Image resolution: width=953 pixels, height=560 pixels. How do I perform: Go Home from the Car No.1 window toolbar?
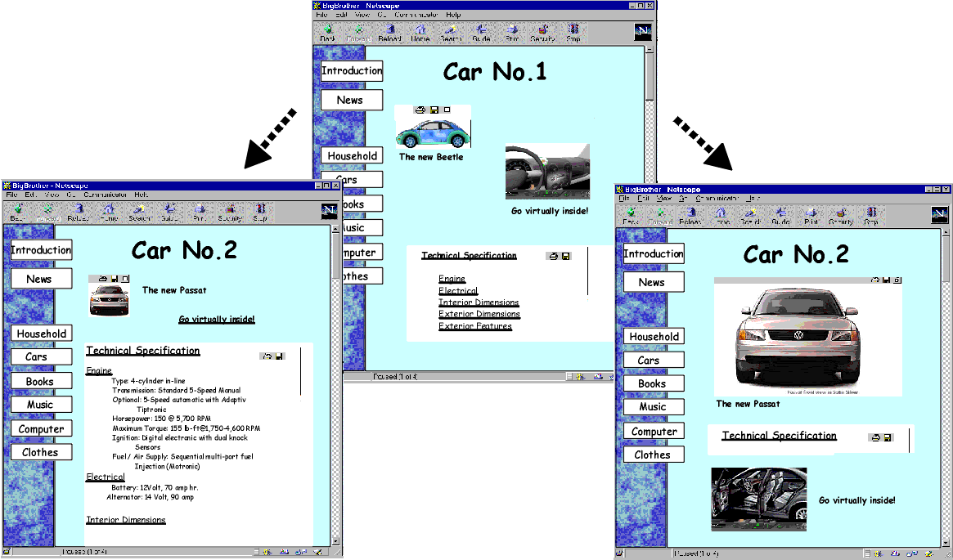420,32
